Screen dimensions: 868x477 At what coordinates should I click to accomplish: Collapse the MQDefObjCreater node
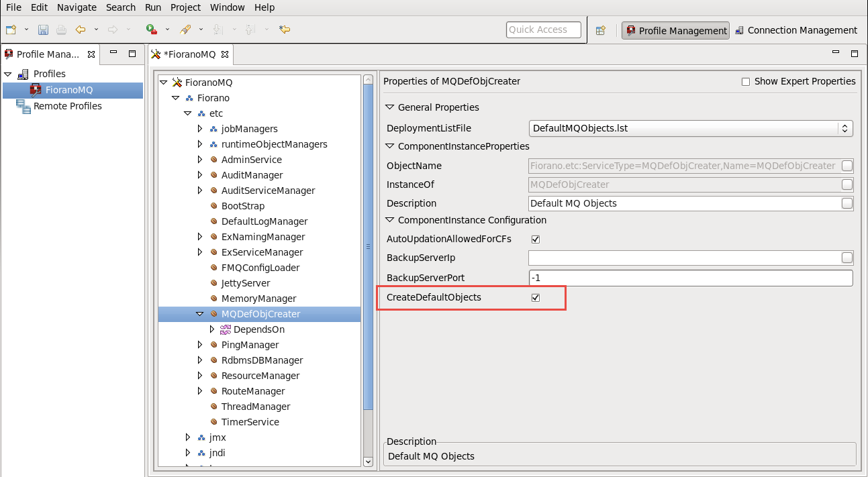coord(200,314)
